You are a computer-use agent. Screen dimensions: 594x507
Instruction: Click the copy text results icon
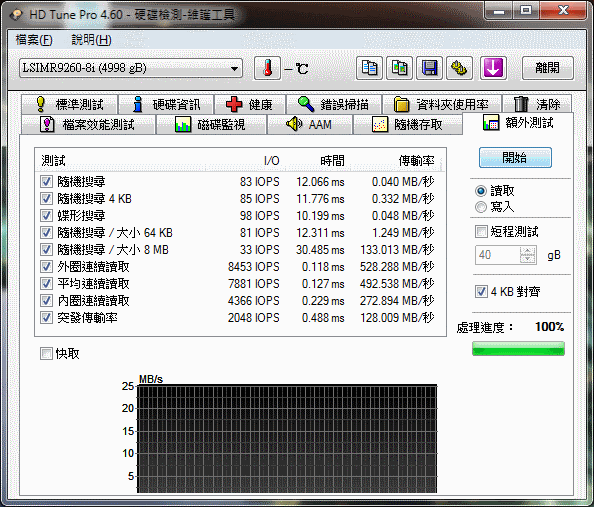[369, 68]
